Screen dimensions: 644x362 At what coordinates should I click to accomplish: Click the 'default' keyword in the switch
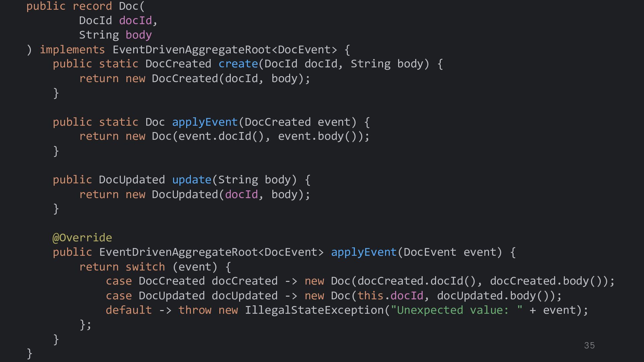(128, 310)
